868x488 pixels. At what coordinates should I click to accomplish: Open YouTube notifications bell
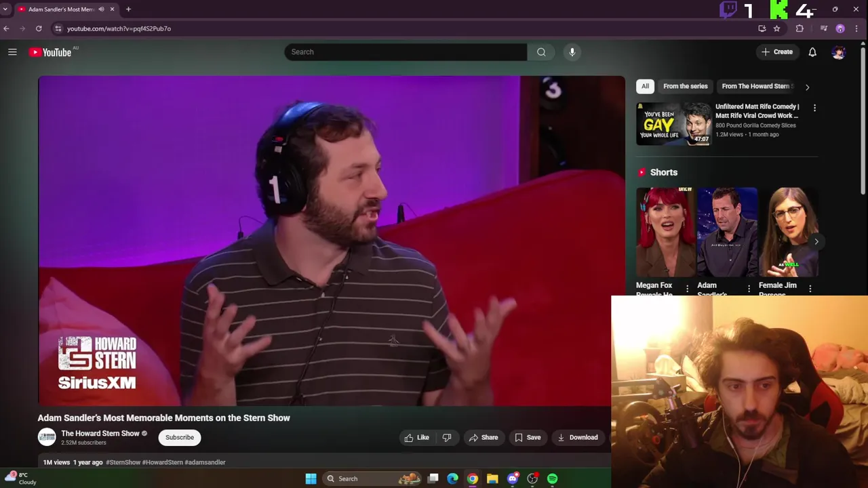pos(812,52)
